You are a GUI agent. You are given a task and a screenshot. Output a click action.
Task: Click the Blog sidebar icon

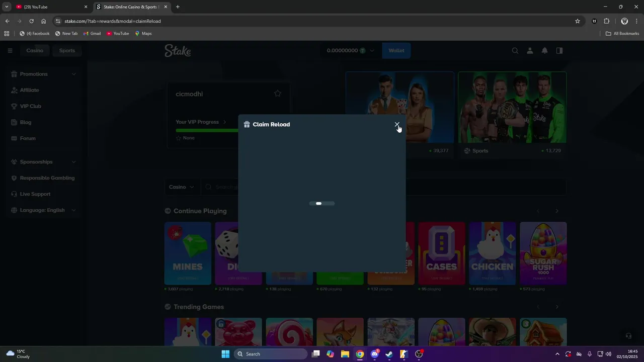coord(14,122)
